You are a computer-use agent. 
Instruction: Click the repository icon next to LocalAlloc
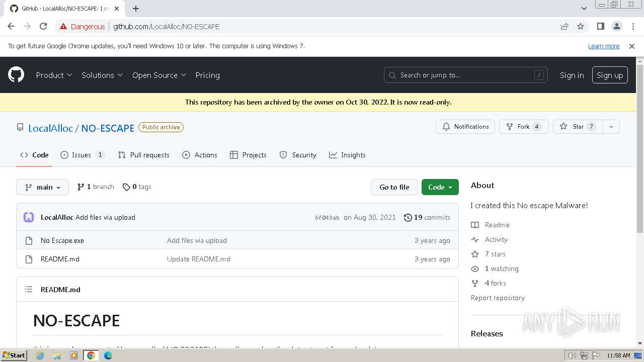20,127
